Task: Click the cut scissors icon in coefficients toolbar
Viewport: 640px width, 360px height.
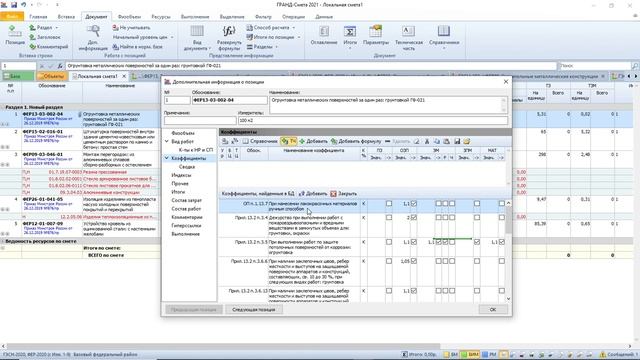Action: pos(427,141)
